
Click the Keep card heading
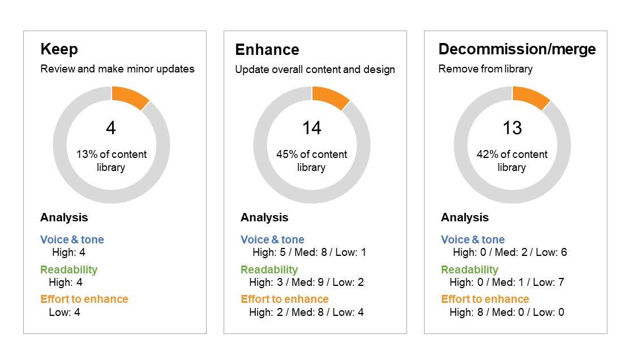(59, 49)
